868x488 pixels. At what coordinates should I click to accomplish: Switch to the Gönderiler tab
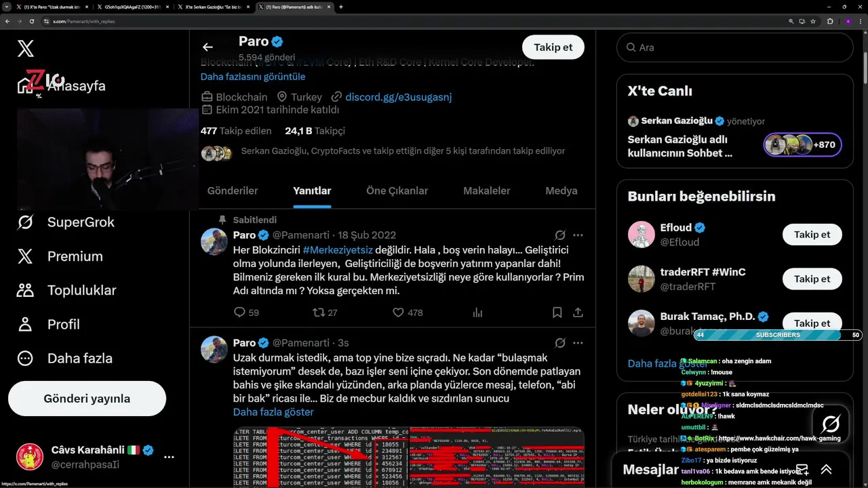coord(233,190)
